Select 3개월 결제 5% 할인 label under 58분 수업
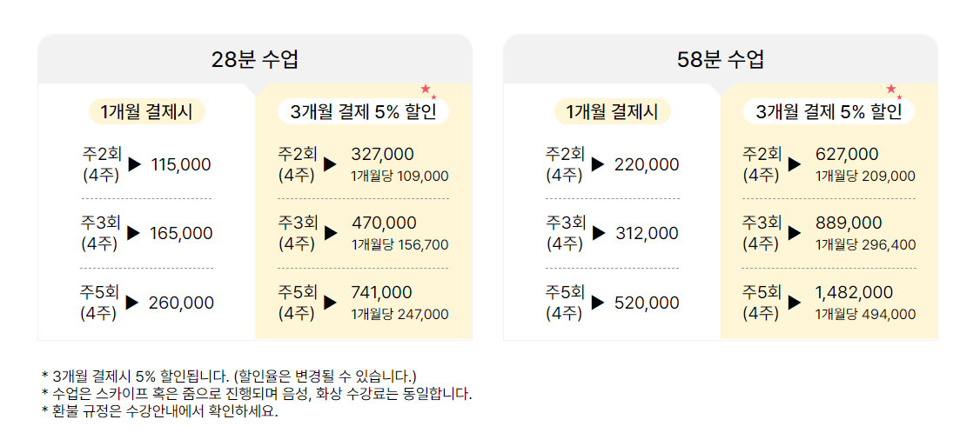The width and height of the screenshot is (980, 433). (x=829, y=112)
